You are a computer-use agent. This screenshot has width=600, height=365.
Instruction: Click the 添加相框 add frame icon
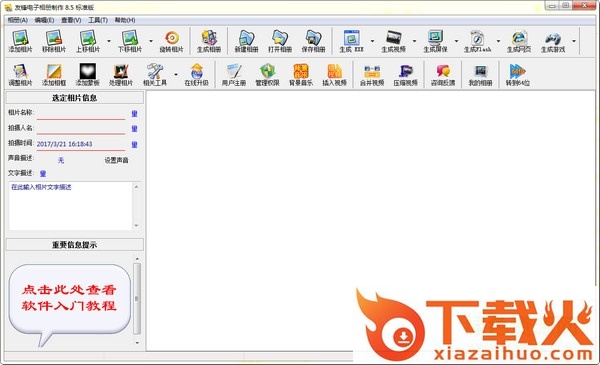54,71
